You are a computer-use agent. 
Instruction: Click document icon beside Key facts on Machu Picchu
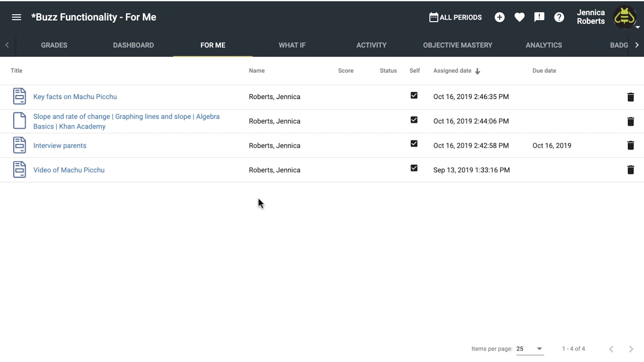click(x=19, y=96)
